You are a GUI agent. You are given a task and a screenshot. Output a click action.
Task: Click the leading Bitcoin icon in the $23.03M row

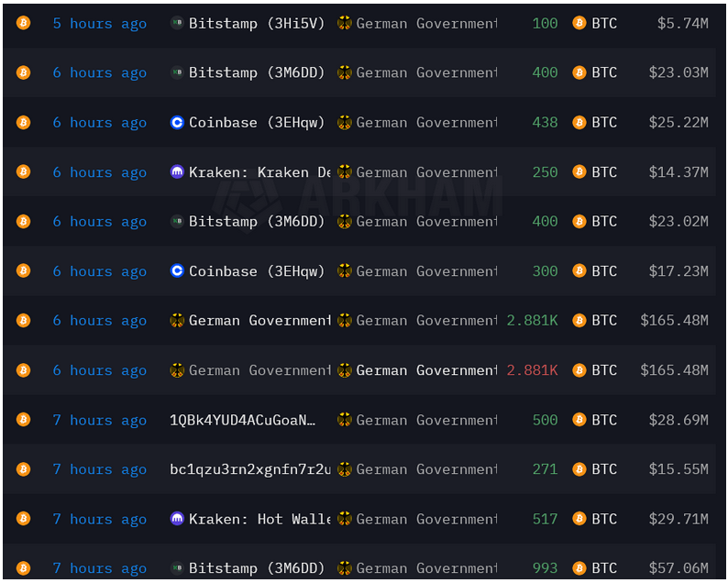pyautogui.click(x=23, y=72)
